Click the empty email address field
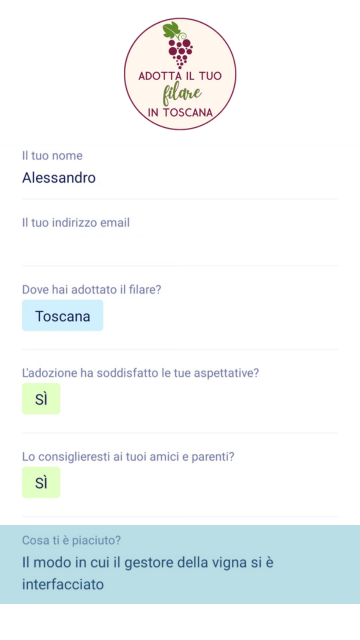Screen dimensions: 360x640 tap(180, 245)
